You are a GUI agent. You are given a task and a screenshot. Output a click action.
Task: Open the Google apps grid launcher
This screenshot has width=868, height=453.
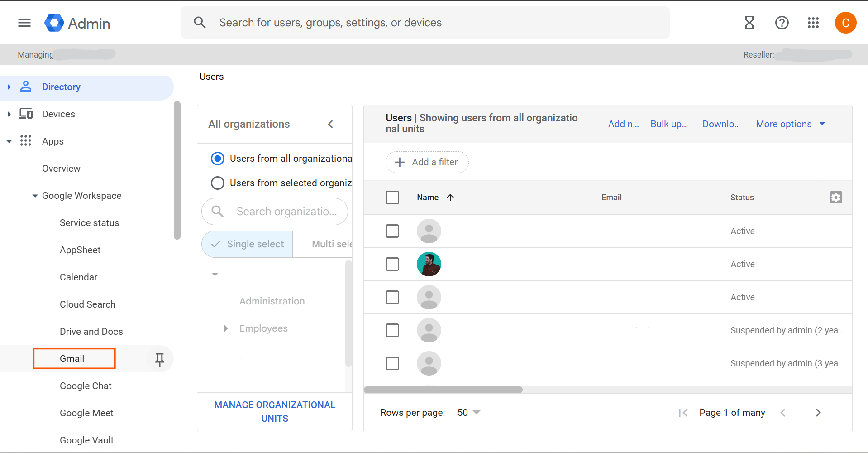tap(813, 23)
